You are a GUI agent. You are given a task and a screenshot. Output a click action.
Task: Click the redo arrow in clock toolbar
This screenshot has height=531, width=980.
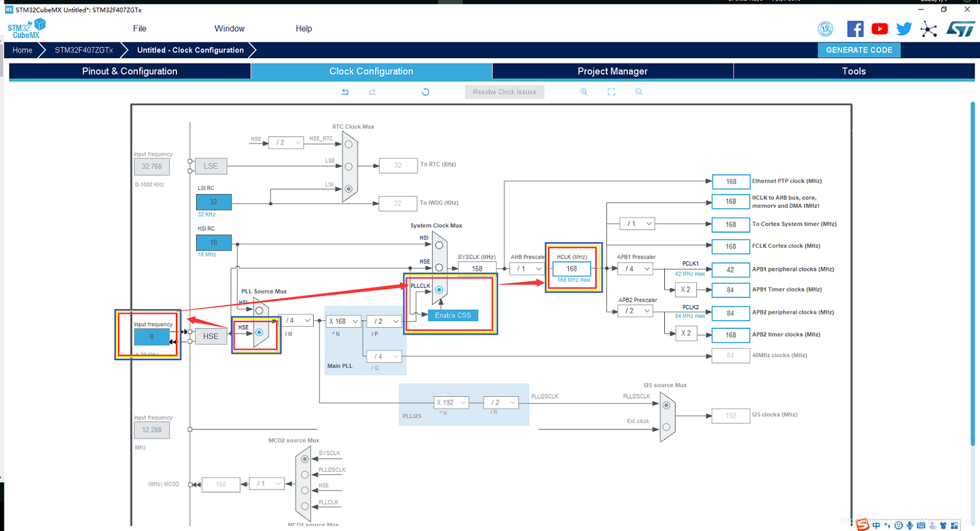click(372, 92)
